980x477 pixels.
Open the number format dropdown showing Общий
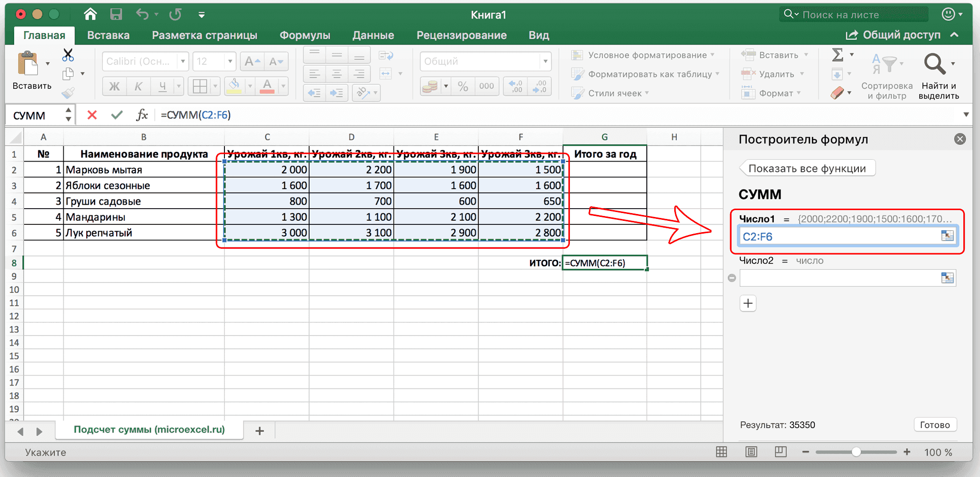(x=545, y=61)
